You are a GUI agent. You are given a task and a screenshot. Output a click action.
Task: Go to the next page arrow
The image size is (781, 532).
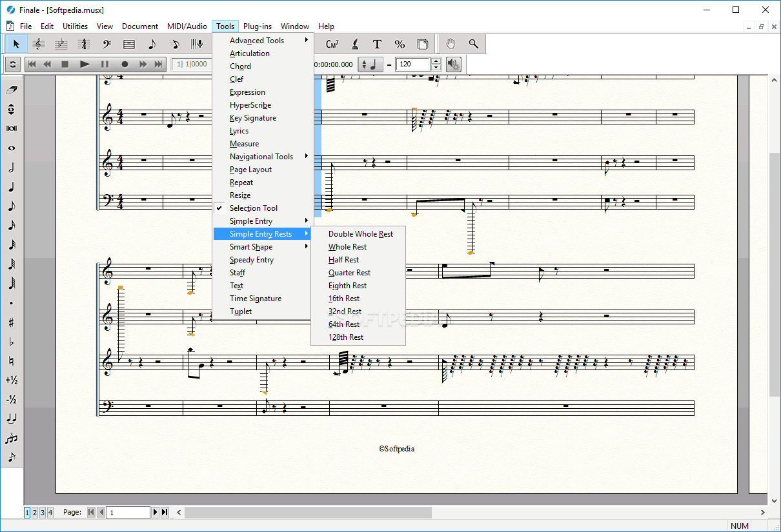155,513
